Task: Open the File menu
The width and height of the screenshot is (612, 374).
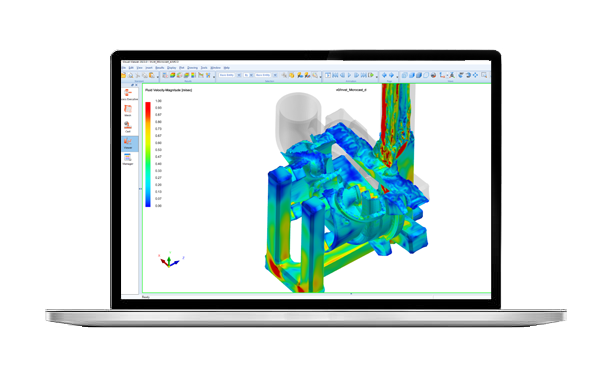Action: click(124, 68)
